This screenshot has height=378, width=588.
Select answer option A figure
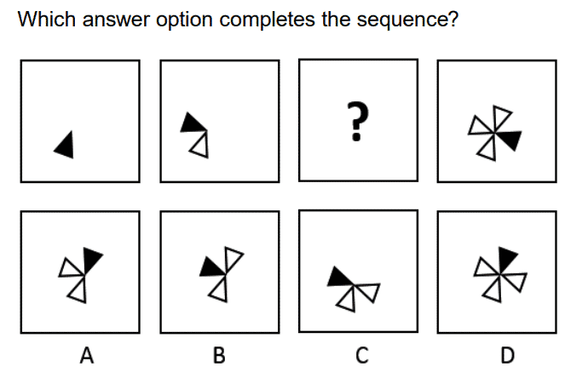(80, 272)
